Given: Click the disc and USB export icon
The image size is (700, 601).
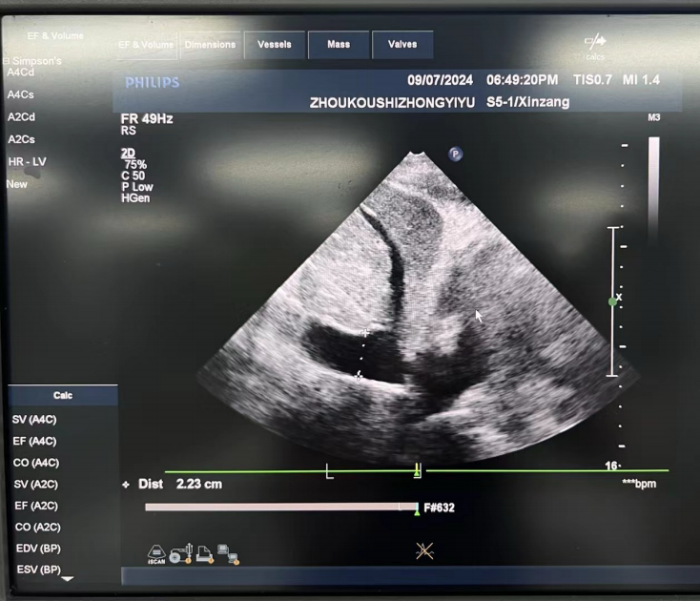Looking at the screenshot, I should pos(180,552).
